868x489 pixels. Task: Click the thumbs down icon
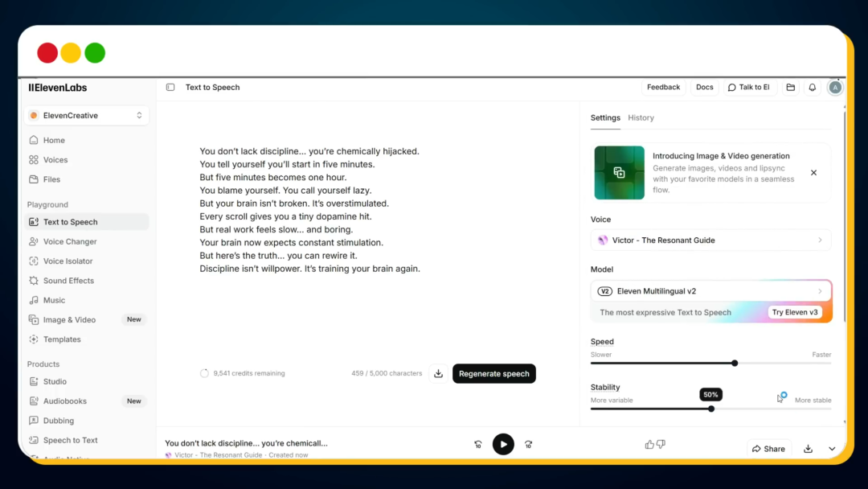pos(661,444)
